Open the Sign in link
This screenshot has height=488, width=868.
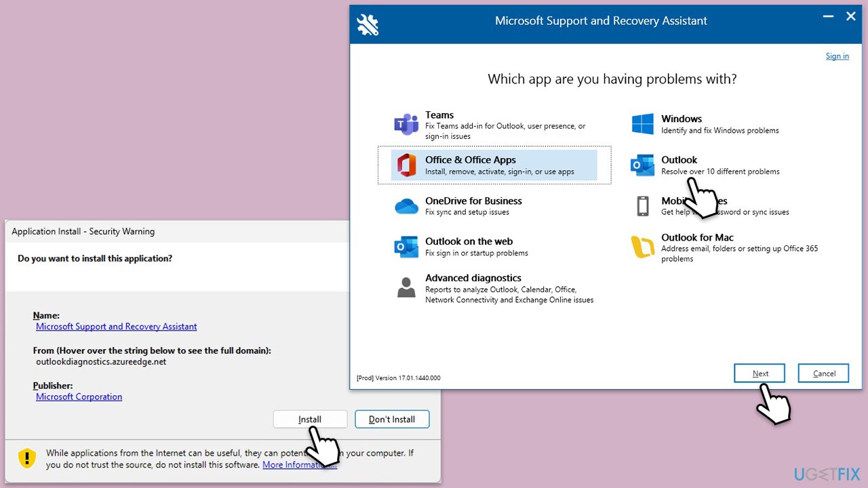(x=837, y=56)
